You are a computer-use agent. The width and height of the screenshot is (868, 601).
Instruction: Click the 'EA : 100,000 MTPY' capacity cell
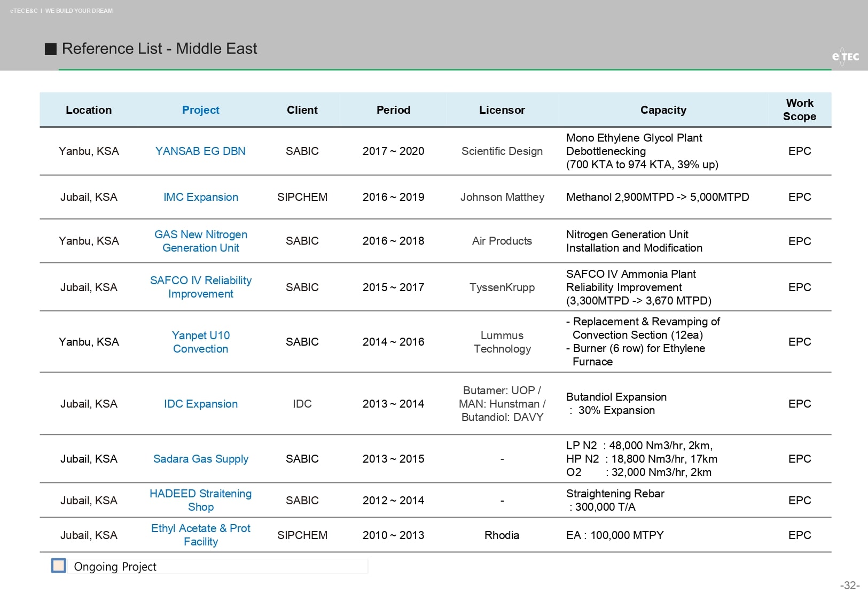coord(615,535)
